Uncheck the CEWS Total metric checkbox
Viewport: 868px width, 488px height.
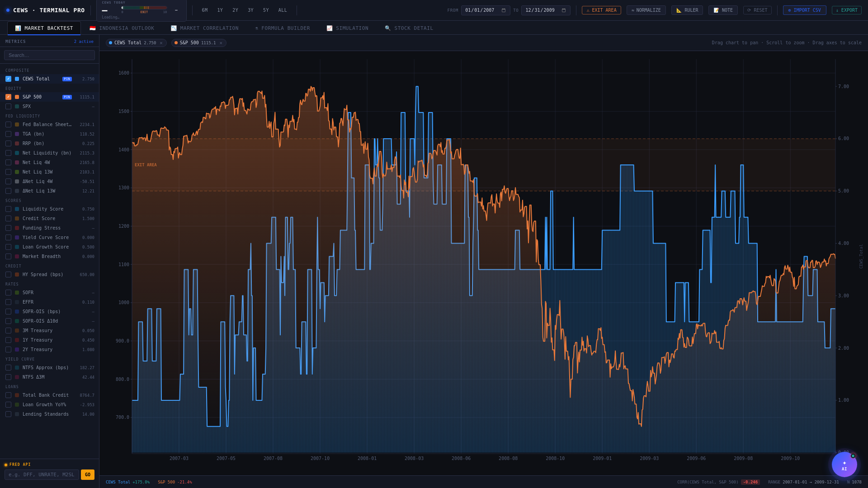click(x=9, y=79)
